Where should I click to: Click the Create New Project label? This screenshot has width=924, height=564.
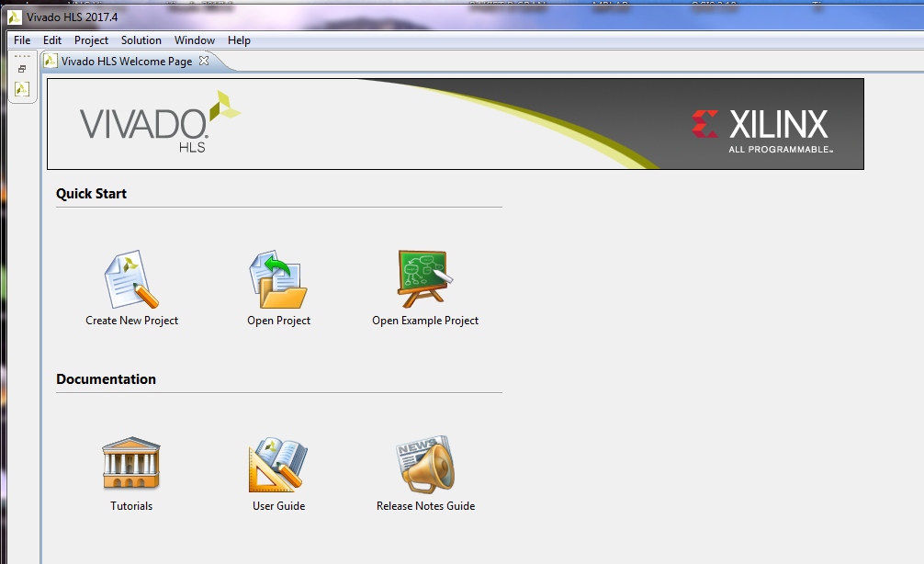click(x=131, y=320)
